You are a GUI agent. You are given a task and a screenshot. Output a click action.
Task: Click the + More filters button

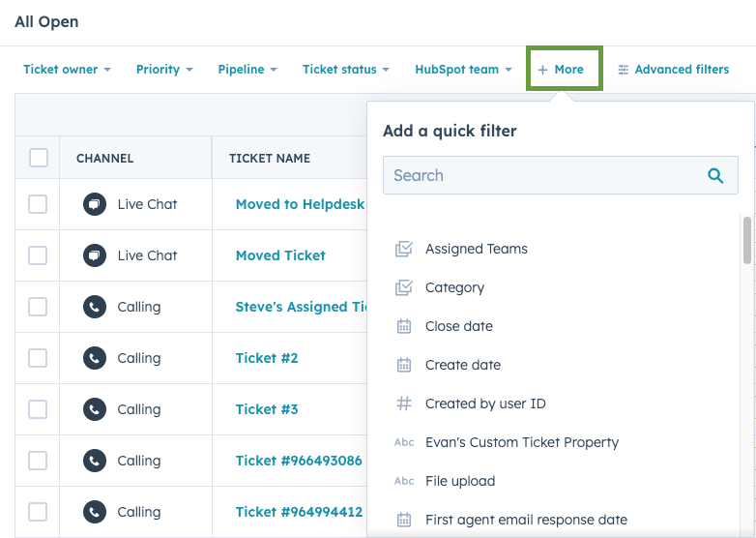561,70
